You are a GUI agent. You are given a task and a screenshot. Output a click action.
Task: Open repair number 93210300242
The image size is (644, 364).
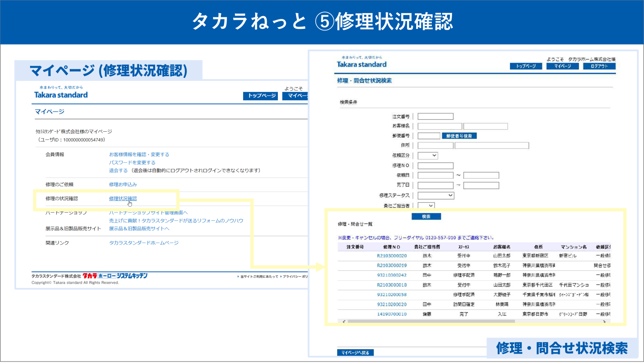(x=392, y=275)
